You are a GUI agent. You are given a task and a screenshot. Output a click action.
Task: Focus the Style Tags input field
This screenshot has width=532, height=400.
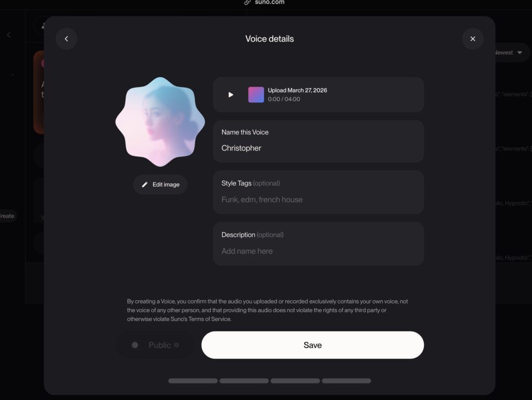318,192
